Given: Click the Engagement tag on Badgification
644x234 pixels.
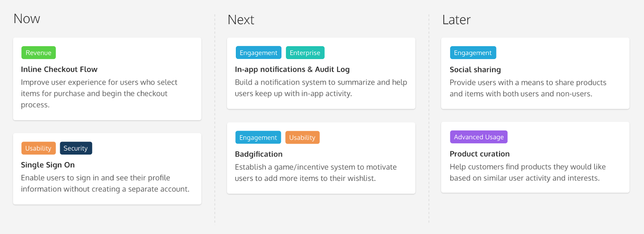Looking at the screenshot, I should tap(258, 137).
